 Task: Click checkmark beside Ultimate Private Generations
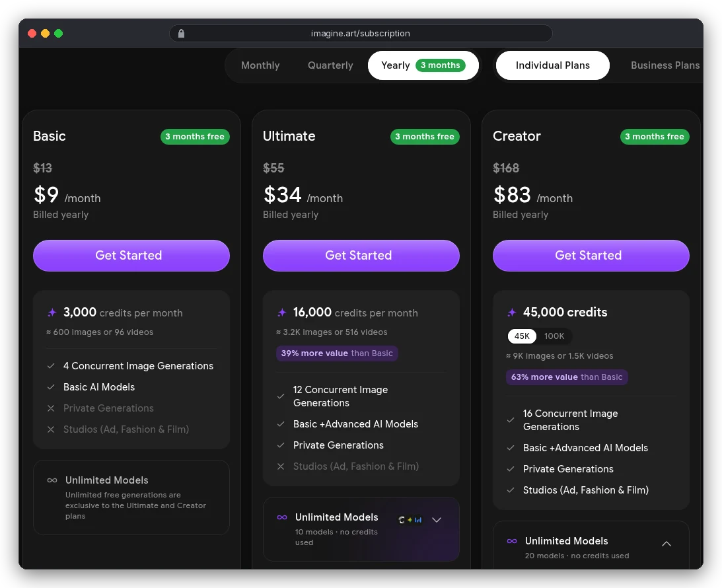pyautogui.click(x=281, y=445)
